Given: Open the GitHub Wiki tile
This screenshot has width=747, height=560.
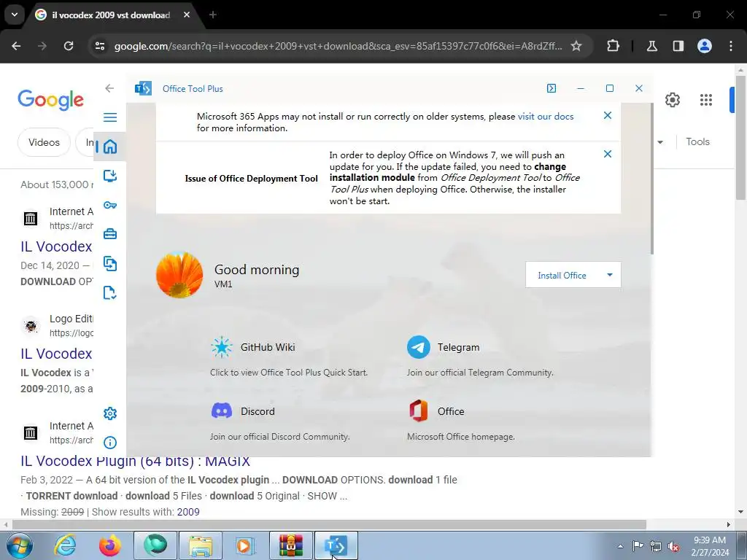Looking at the screenshot, I should click(289, 357).
